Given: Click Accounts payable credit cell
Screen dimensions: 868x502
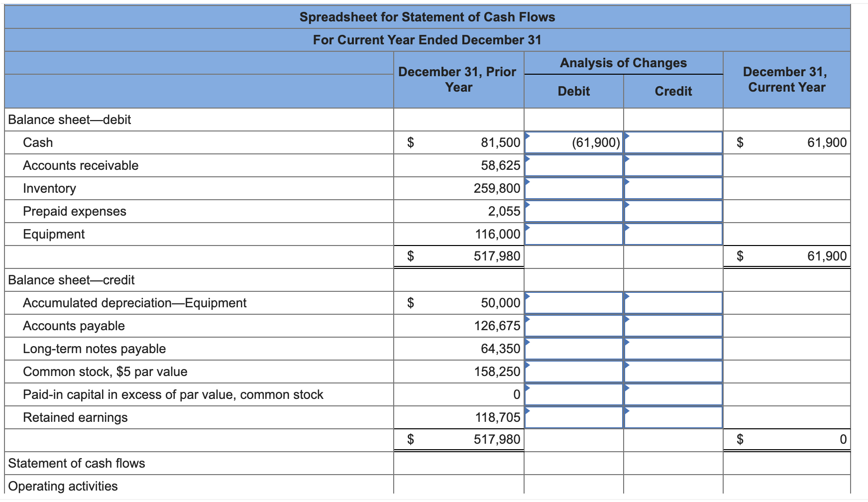Looking at the screenshot, I should 673,326.
